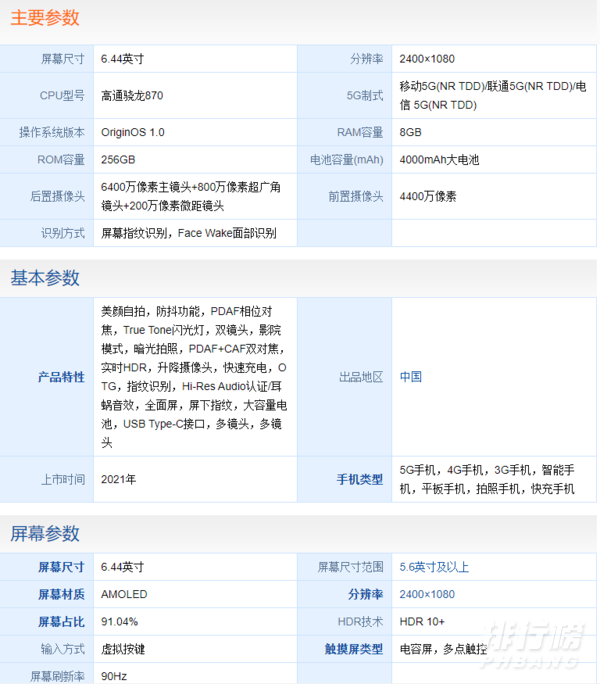
Task: Click the bold 手机类型 label
Action: (x=359, y=480)
